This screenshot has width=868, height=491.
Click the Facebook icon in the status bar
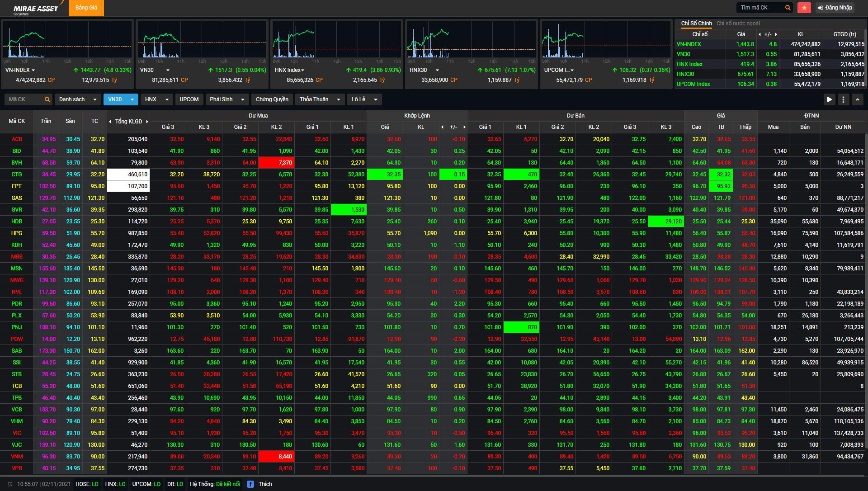point(250,484)
